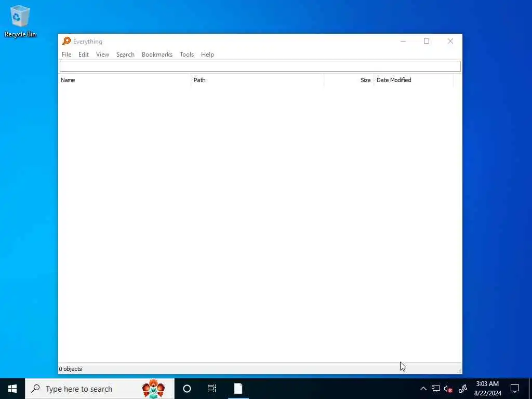The width and height of the screenshot is (532, 399).
Task: Sort results by Date Modified column
Action: pos(413,80)
